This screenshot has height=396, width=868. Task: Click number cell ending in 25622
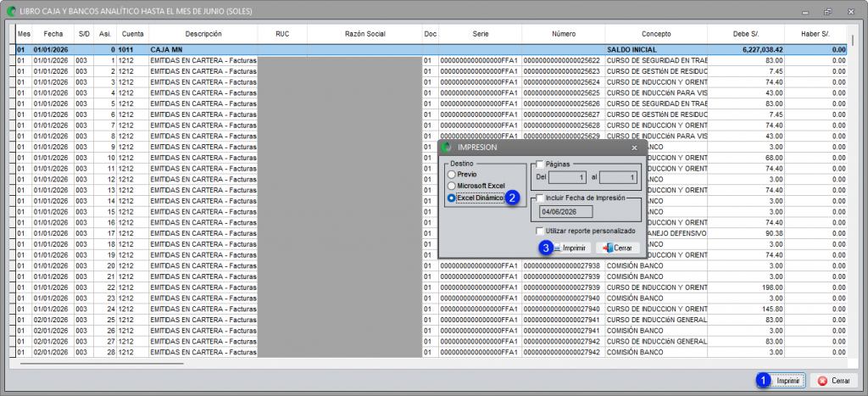pos(564,60)
